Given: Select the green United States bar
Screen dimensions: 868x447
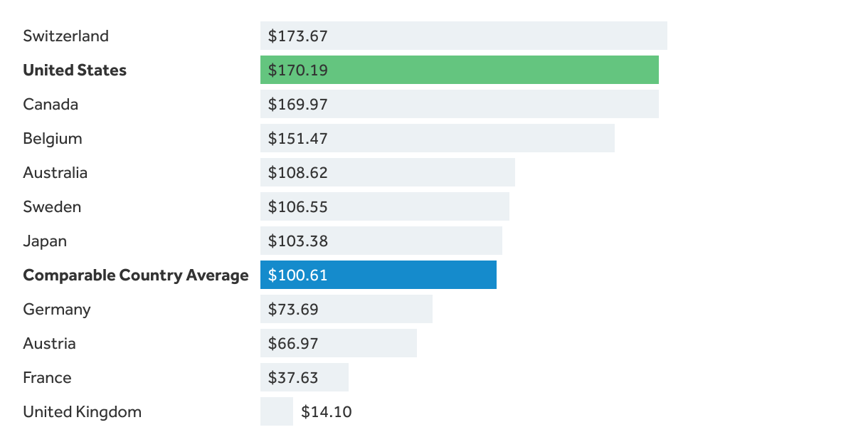Looking at the screenshot, I should (x=459, y=70).
